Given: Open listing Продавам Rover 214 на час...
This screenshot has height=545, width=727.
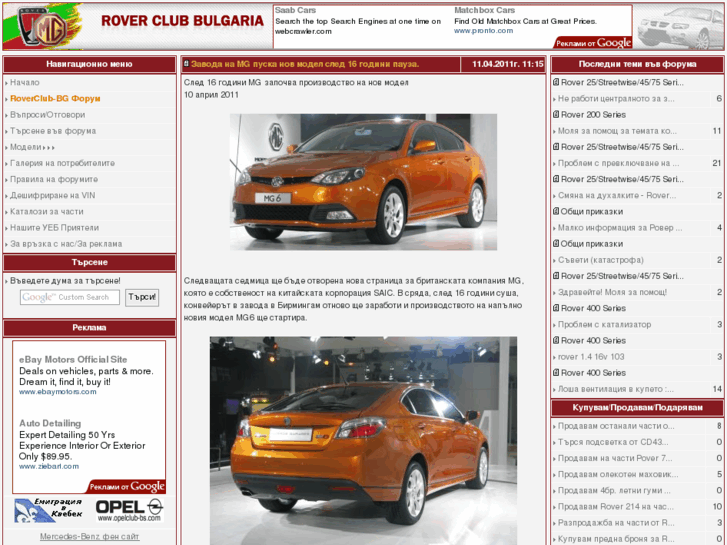Looking at the screenshot, I should tap(616, 507).
